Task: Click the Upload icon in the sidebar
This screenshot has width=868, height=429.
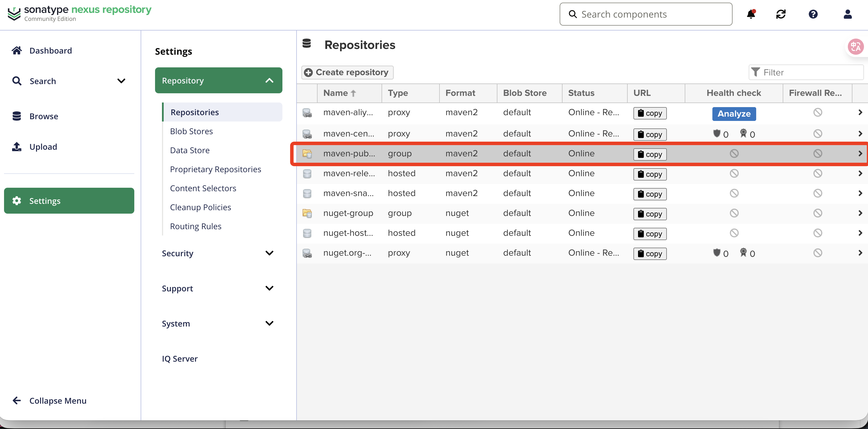Action: (16, 147)
